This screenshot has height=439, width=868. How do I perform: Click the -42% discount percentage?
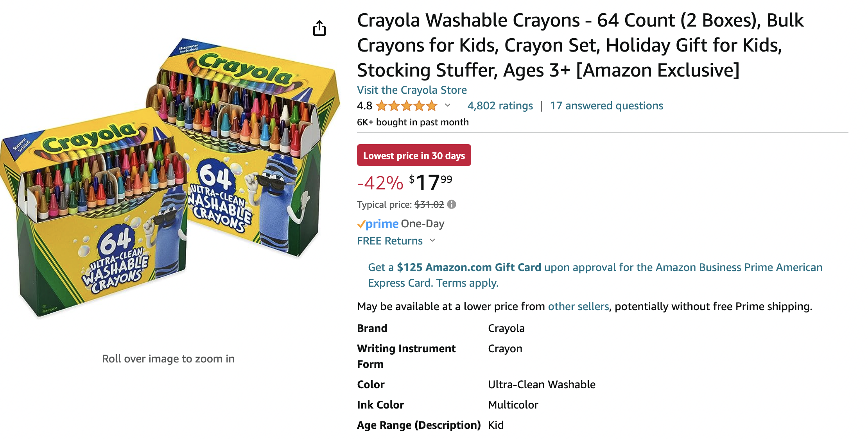tap(380, 183)
